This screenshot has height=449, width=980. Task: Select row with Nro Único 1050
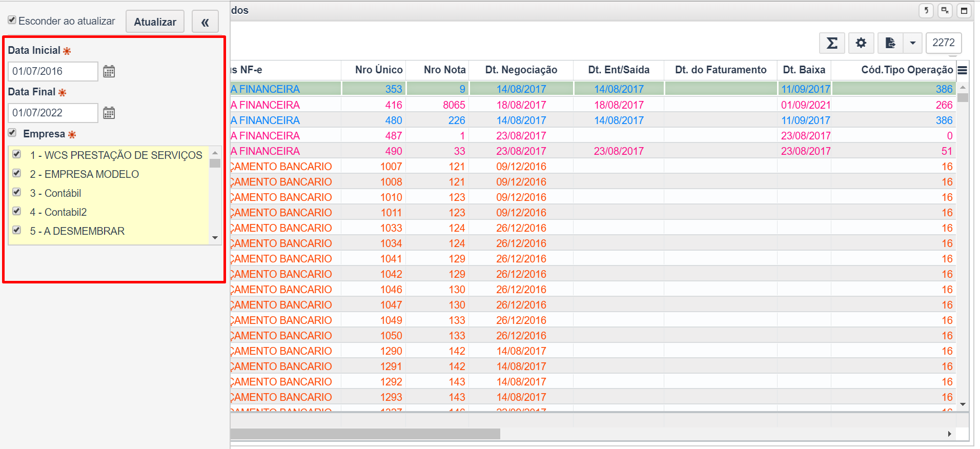(593, 336)
